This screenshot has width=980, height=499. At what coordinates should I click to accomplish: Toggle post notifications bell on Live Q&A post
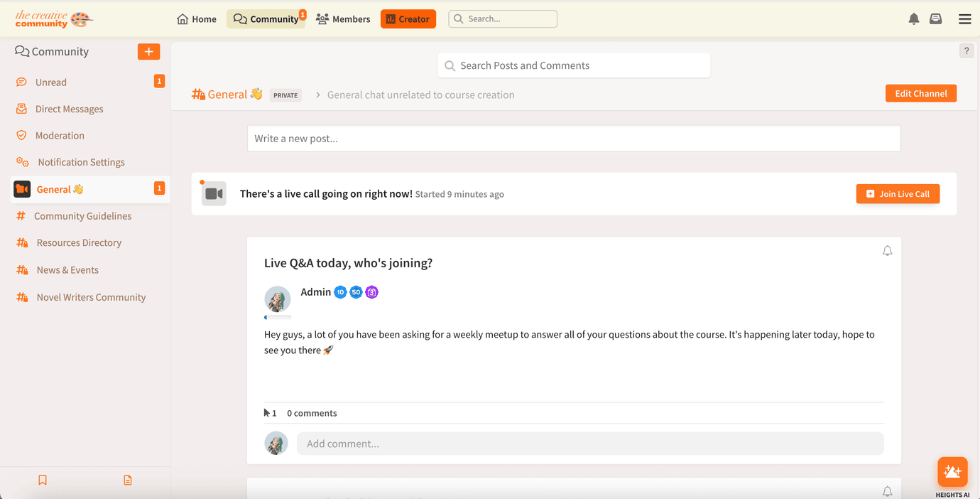(x=887, y=251)
